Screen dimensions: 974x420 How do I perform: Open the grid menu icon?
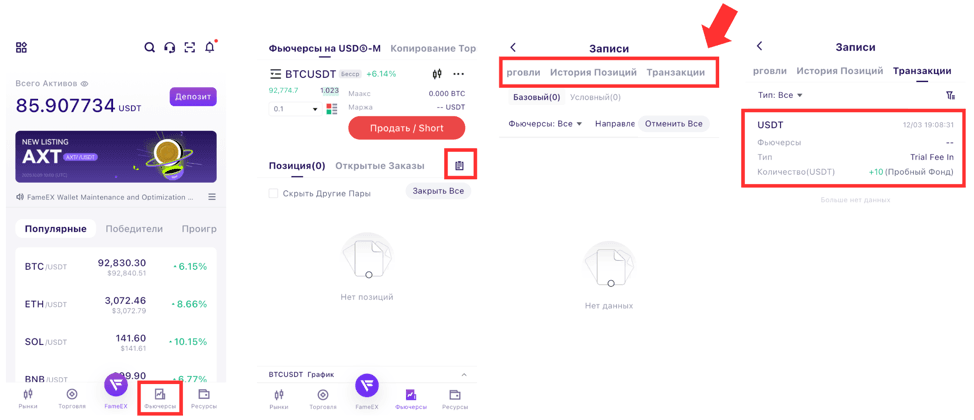[21, 48]
